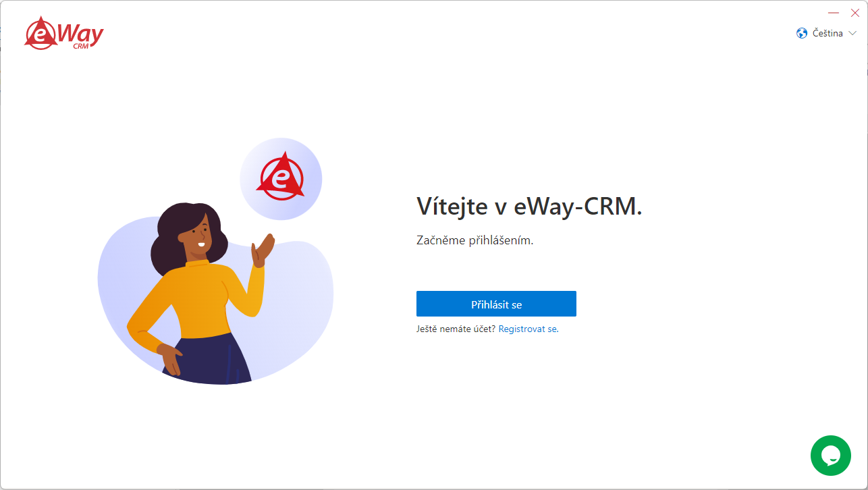Click the woman's face in the illustration

pos(196,239)
